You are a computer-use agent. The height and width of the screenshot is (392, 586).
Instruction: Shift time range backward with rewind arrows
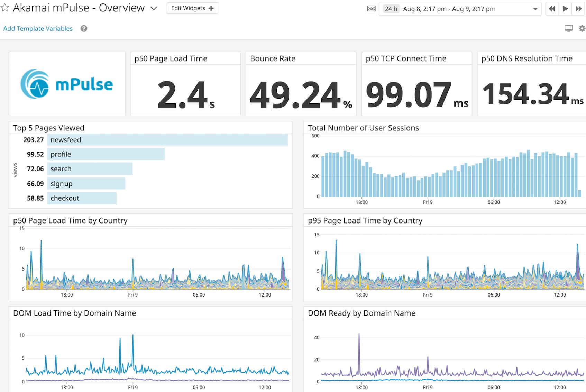pyautogui.click(x=552, y=9)
